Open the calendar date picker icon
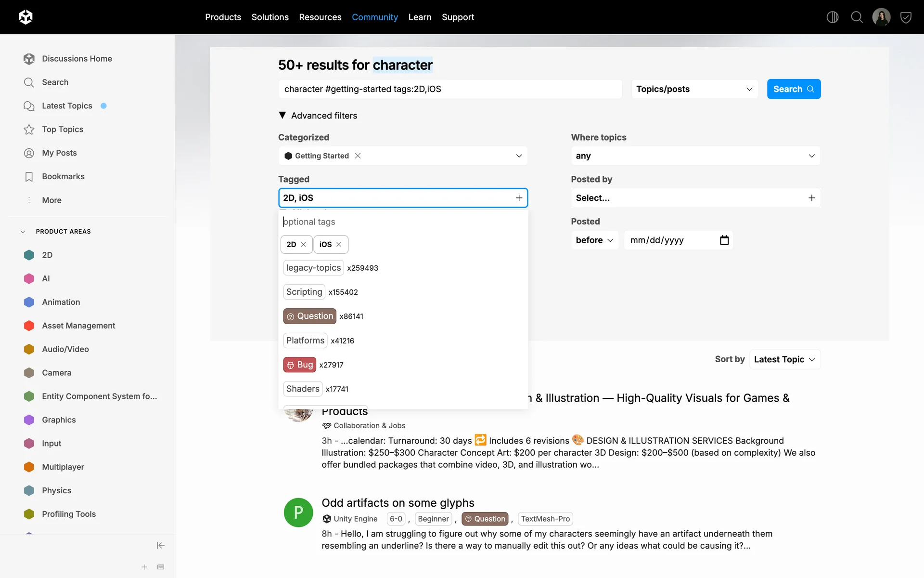This screenshot has width=924, height=578. click(724, 240)
